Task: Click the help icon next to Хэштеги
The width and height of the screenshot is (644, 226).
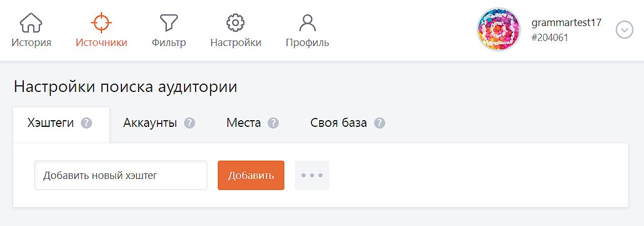Action: coord(86,123)
